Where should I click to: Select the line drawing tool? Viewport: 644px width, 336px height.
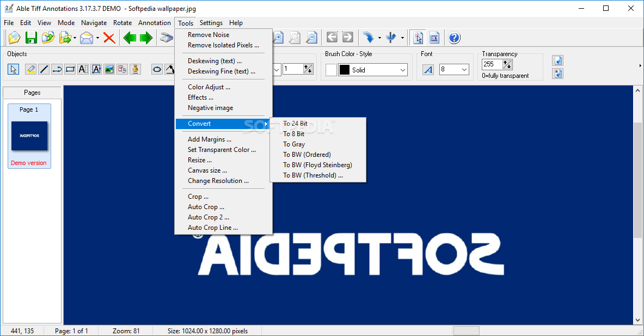coord(44,69)
